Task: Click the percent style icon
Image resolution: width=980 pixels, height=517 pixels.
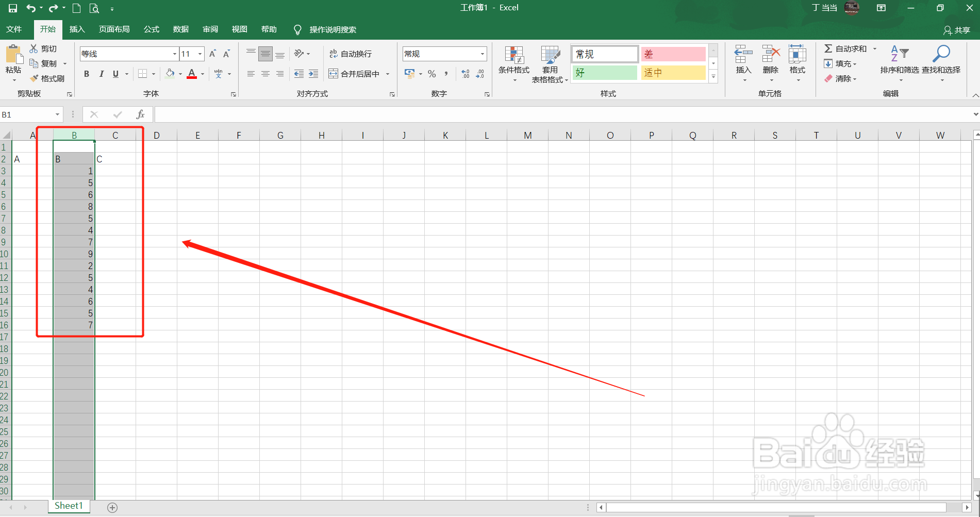Action: [432, 74]
